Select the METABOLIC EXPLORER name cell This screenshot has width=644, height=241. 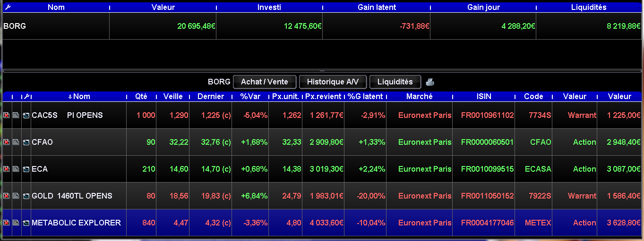click(78, 223)
